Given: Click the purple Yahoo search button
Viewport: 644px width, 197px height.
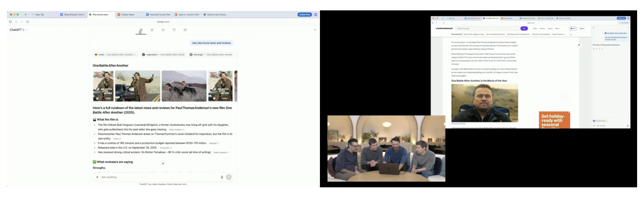Looking at the screenshot, I should [x=524, y=28].
